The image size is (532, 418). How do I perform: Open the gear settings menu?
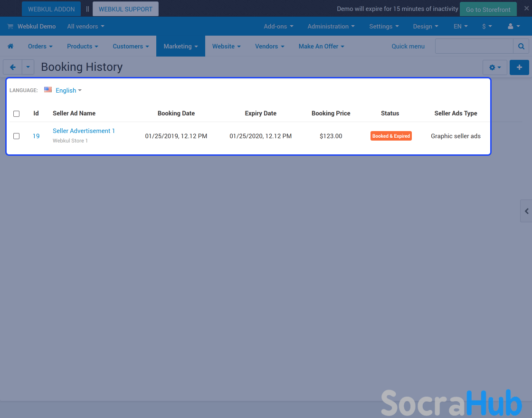494,67
